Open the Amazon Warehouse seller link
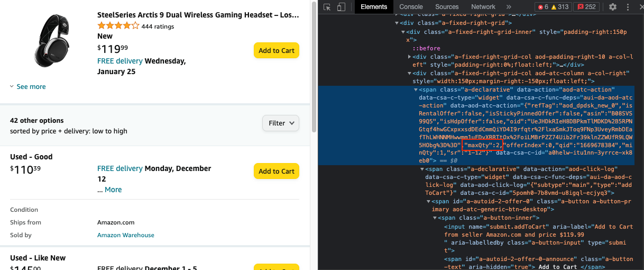The width and height of the screenshot is (644, 270). pos(126,235)
